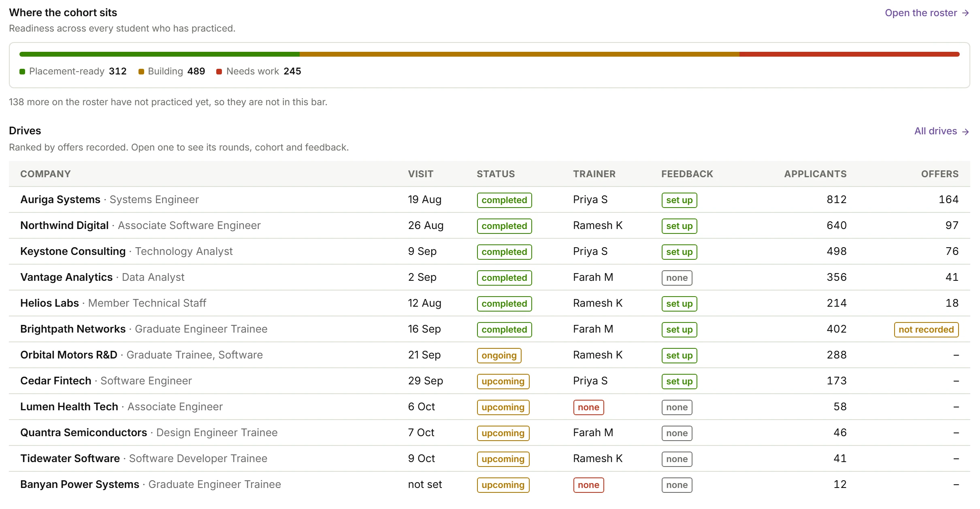Click Auriga Systems' 'set up' feedback badge
This screenshot has height=509, width=980.
tap(679, 200)
